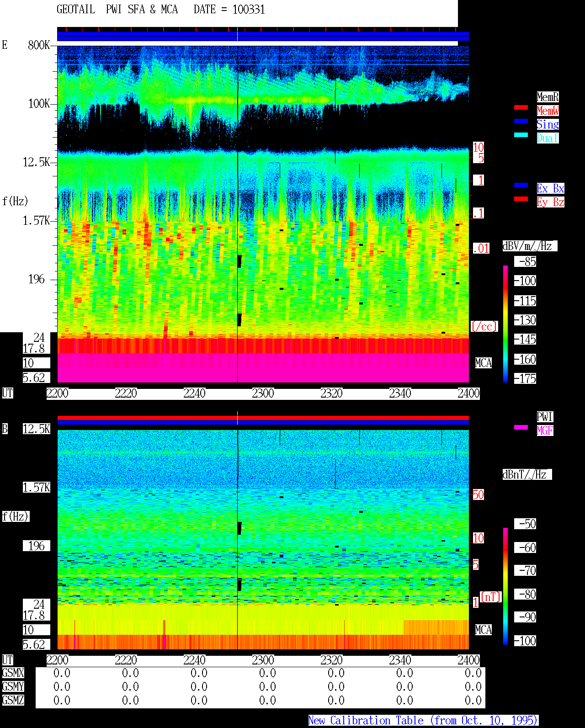The image size is (585, 728).
Task: Click the cyan Dual legend swatch
Action: [x=521, y=135]
